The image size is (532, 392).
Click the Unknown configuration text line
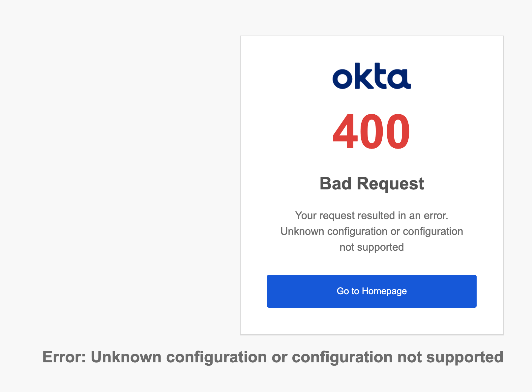pyautogui.click(x=371, y=231)
